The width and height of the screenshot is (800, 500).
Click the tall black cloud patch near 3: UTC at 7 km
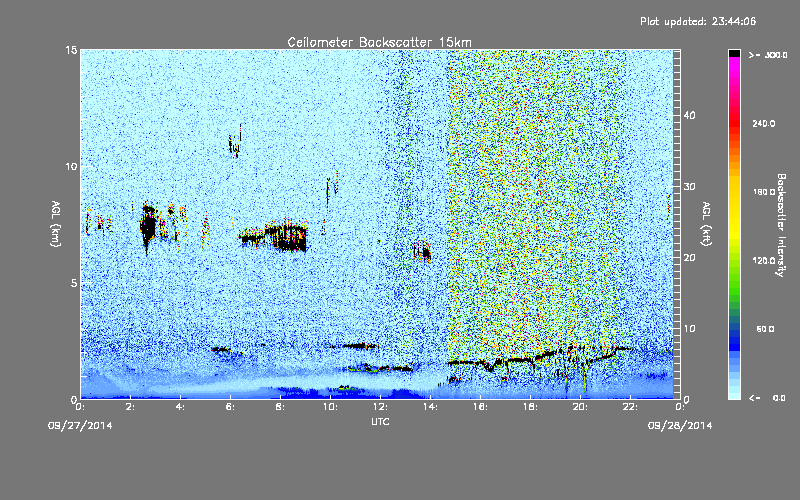coord(148,227)
